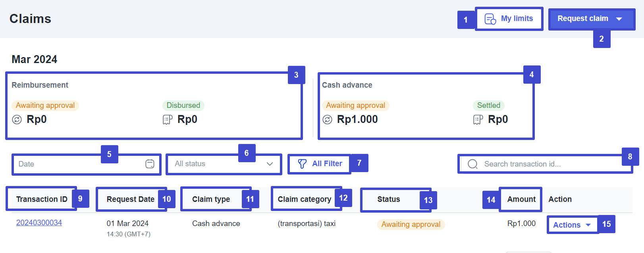Sort by Transaction ID column header

tap(42, 199)
